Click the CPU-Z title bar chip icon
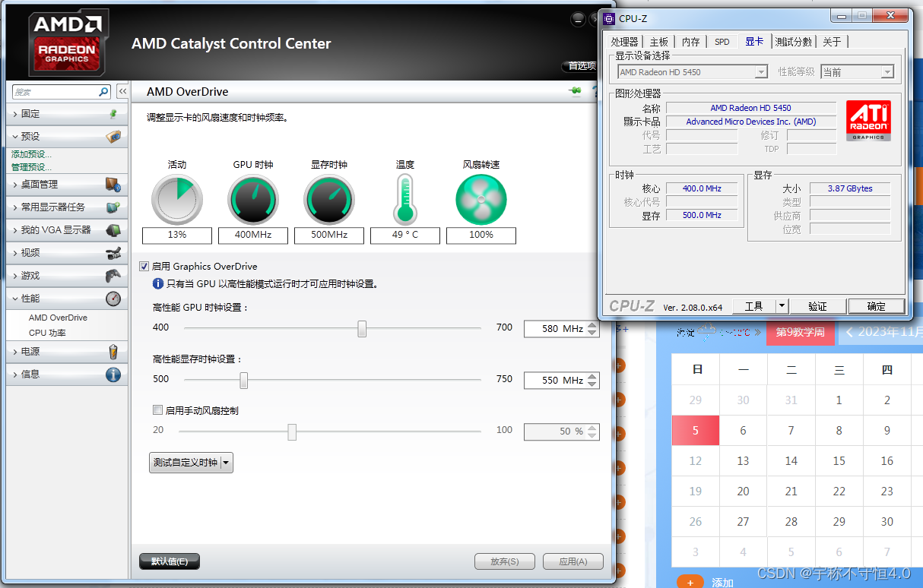The height and width of the screenshot is (588, 923). [609, 18]
